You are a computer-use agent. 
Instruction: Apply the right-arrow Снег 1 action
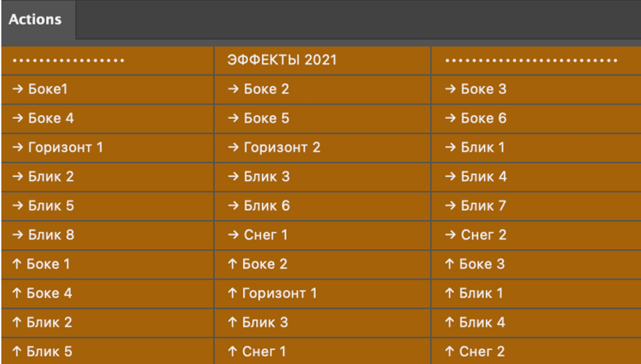[x=322, y=235]
